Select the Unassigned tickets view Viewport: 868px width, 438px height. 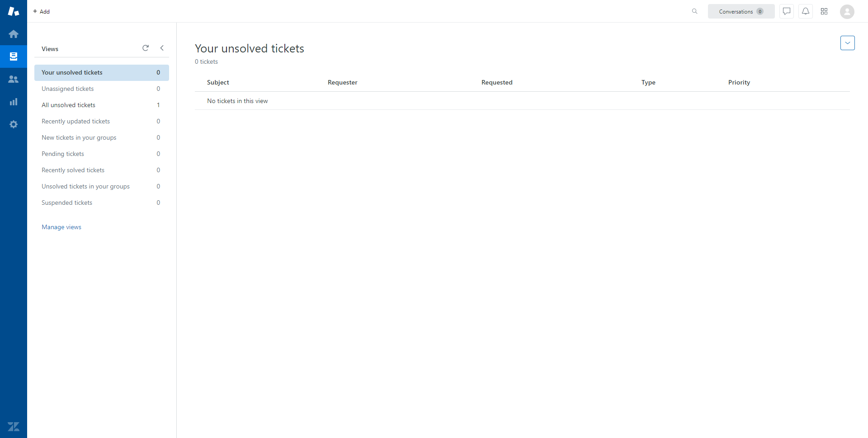click(68, 89)
